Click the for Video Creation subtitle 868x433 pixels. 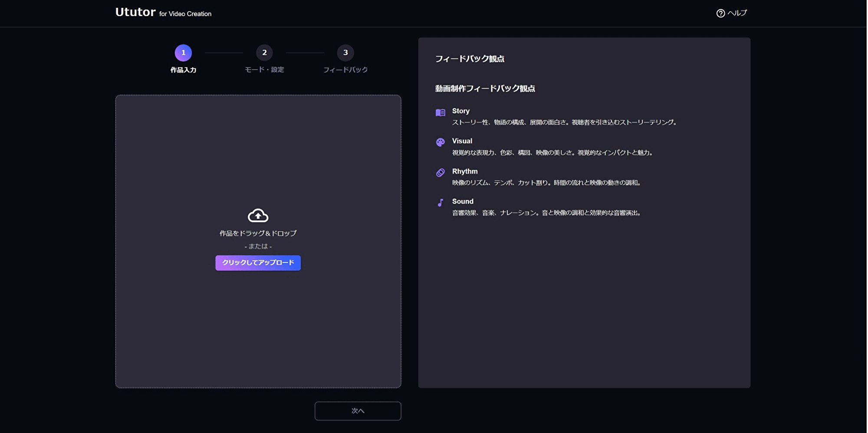point(185,14)
